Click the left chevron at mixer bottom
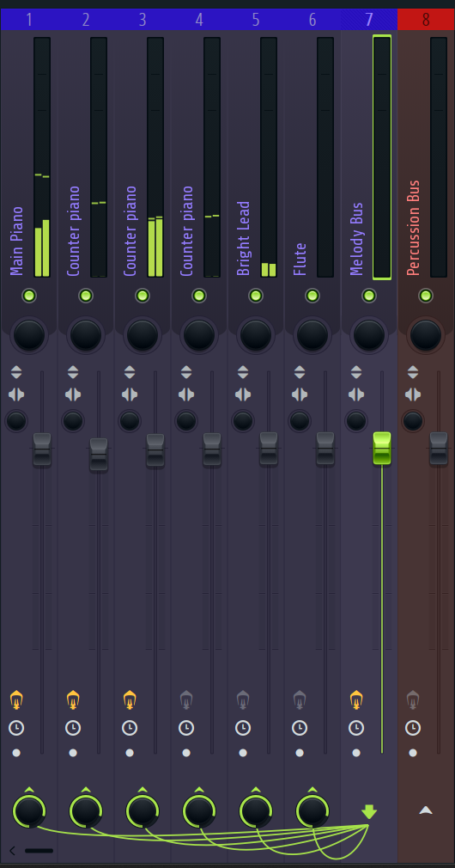 (12, 850)
